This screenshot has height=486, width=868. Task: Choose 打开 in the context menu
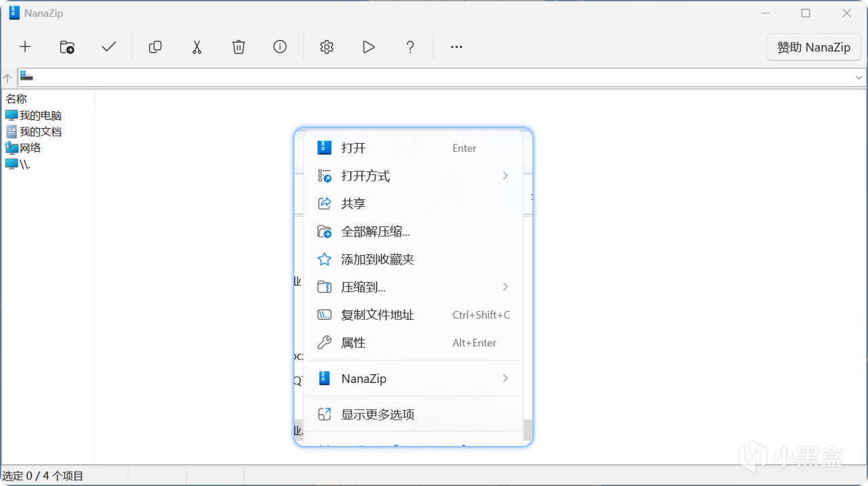tap(414, 148)
